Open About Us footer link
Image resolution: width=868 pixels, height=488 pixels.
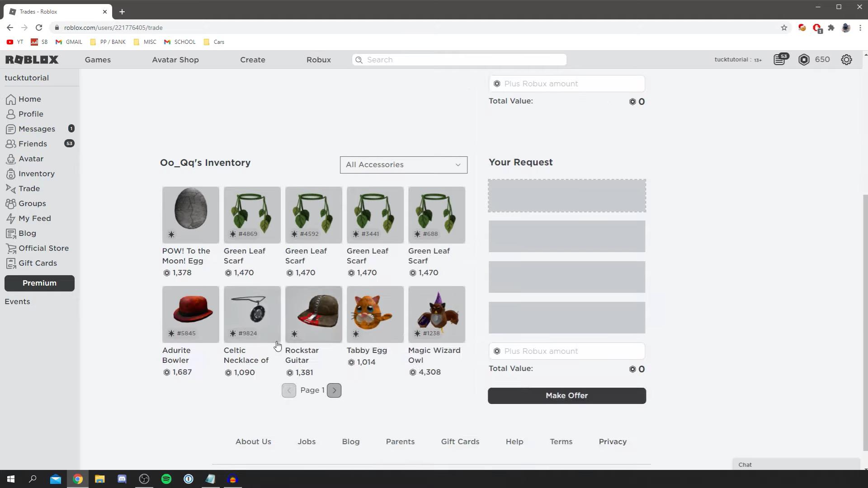click(253, 442)
